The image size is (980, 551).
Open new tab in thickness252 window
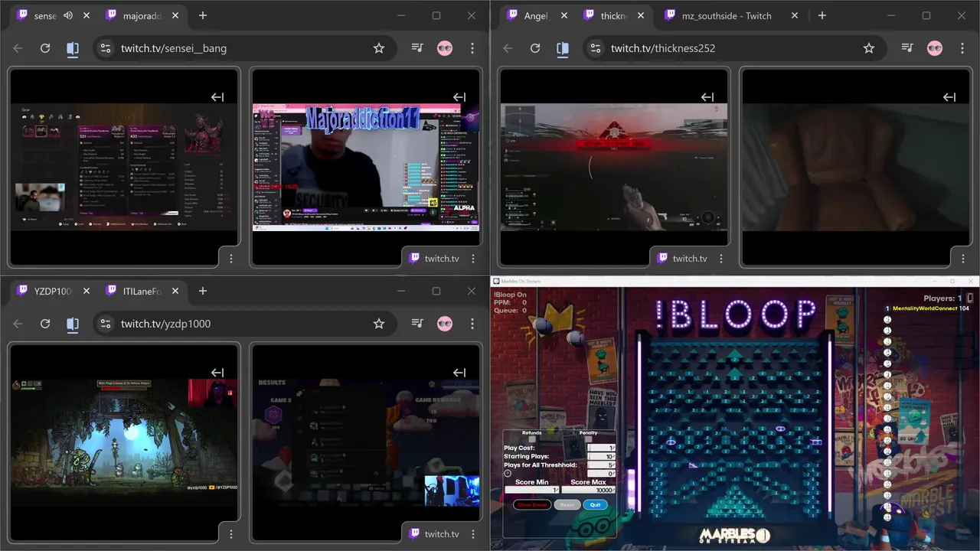click(822, 15)
